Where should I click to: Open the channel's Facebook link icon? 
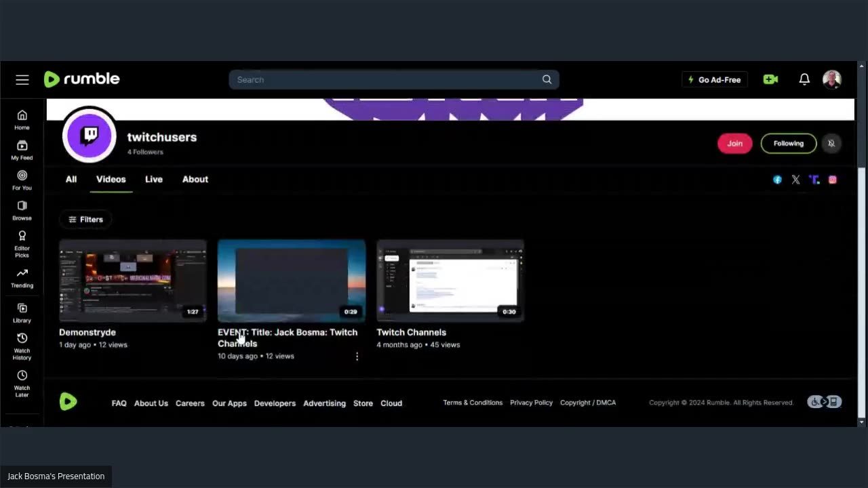777,180
